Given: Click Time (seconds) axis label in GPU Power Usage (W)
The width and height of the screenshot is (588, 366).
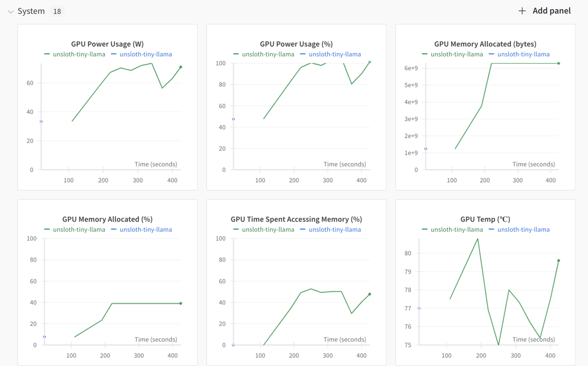Looking at the screenshot, I should 156,164.
